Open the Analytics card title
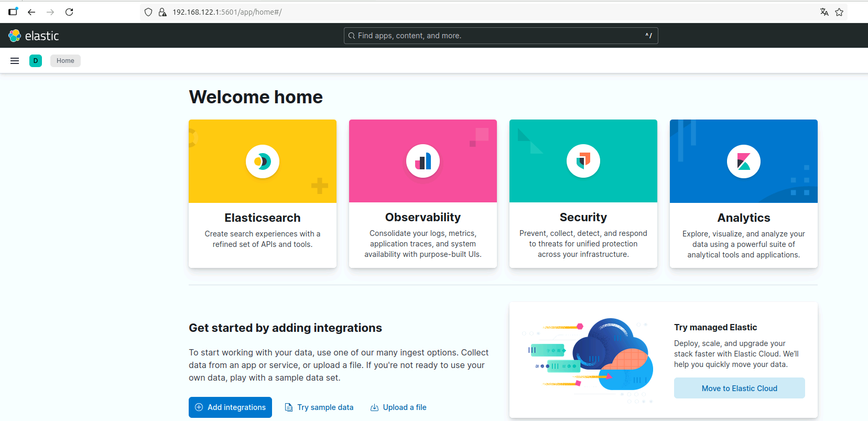The image size is (868, 421). (x=744, y=218)
